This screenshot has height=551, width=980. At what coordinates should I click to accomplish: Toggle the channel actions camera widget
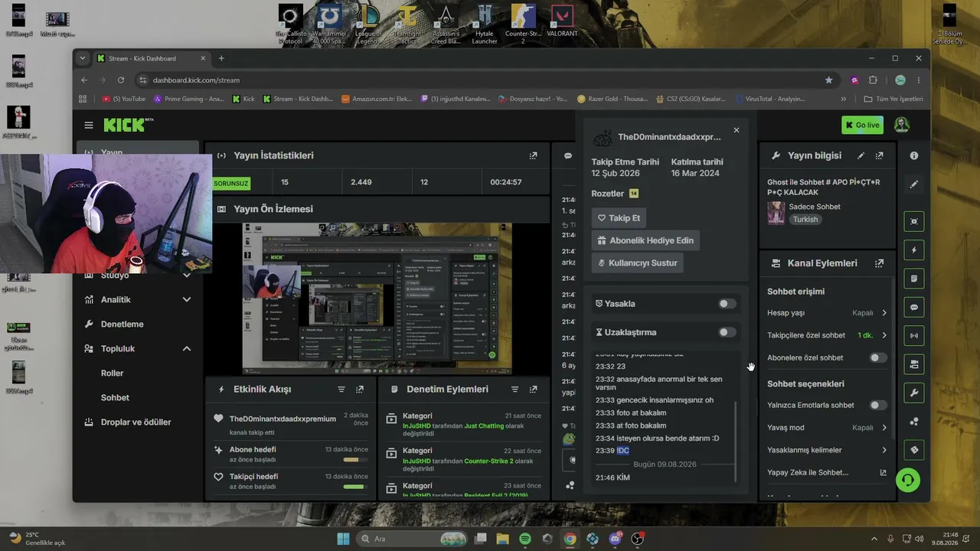pos(914,364)
